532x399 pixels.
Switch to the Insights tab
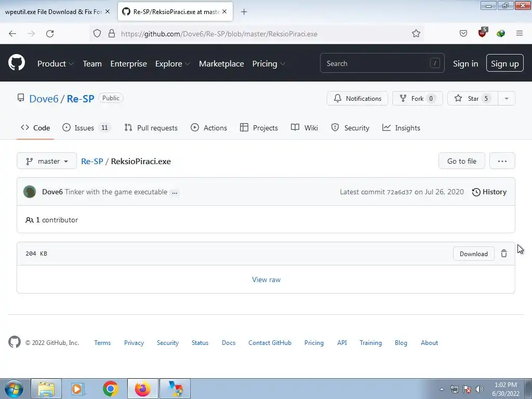pos(401,128)
